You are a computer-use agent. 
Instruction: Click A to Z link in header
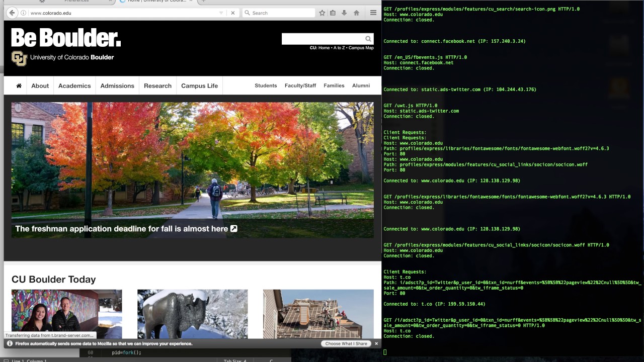339,48
